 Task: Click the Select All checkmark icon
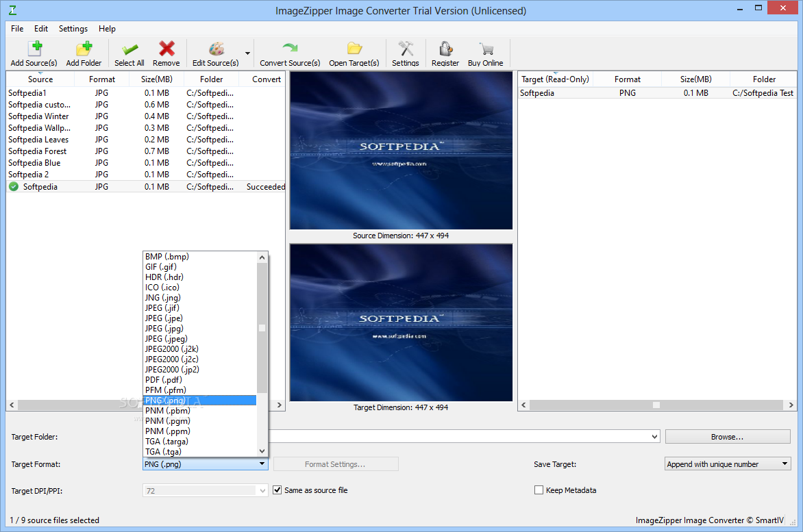coord(129,49)
